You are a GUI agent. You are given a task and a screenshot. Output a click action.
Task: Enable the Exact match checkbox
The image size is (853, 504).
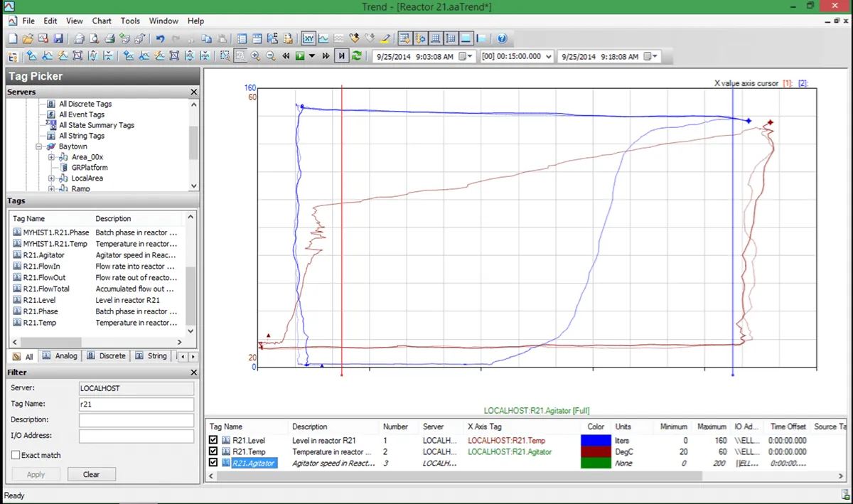(x=16, y=455)
